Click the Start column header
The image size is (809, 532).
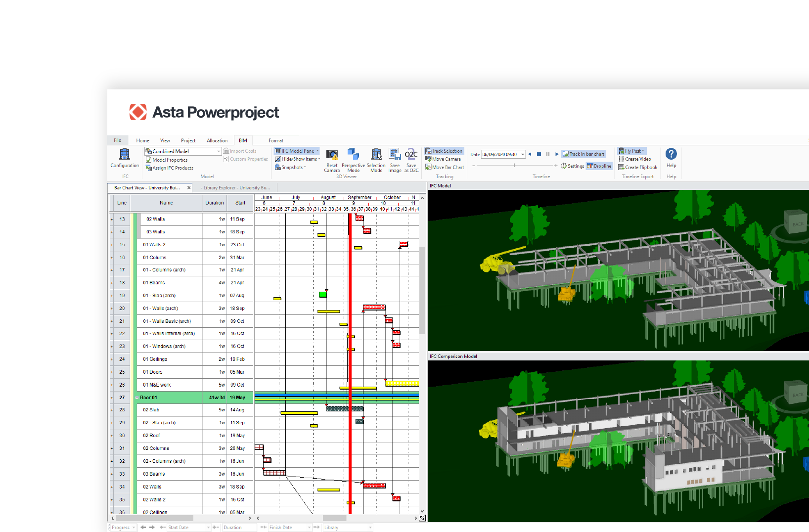click(x=240, y=203)
